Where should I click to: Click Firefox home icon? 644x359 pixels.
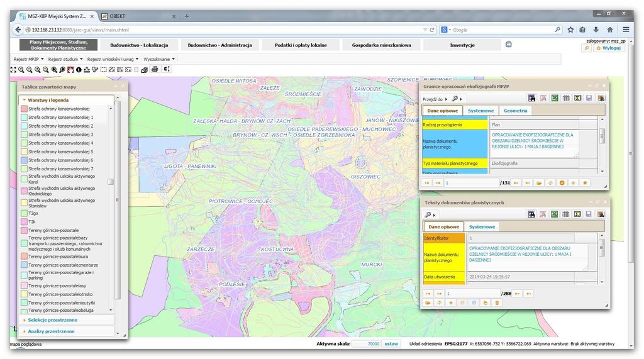(x=610, y=30)
